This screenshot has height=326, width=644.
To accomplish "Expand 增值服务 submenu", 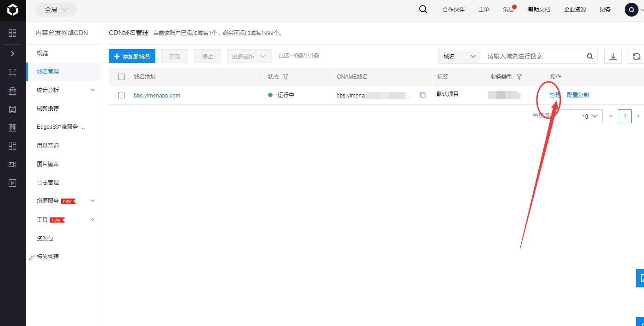I will [92, 201].
